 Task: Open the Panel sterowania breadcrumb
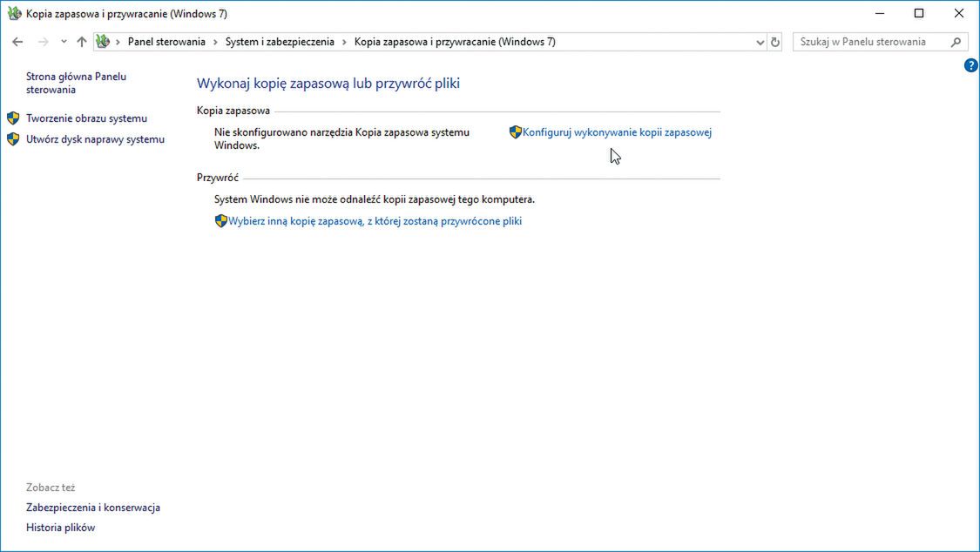166,42
